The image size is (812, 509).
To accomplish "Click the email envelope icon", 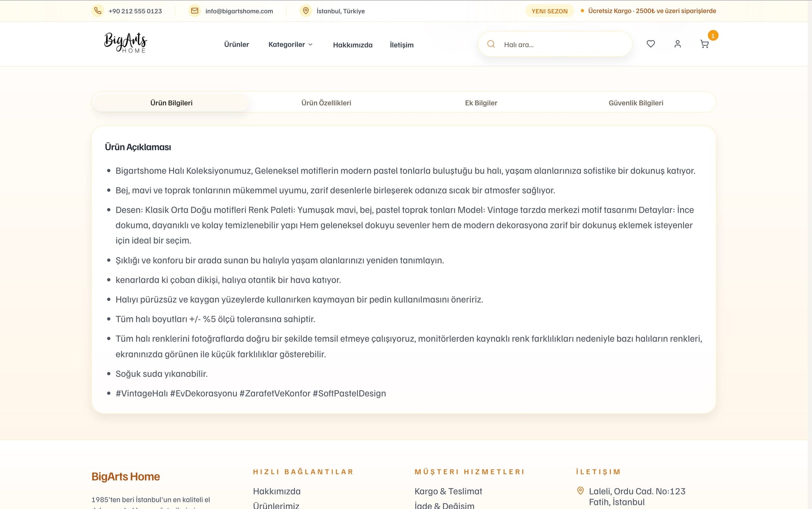I will click(195, 11).
